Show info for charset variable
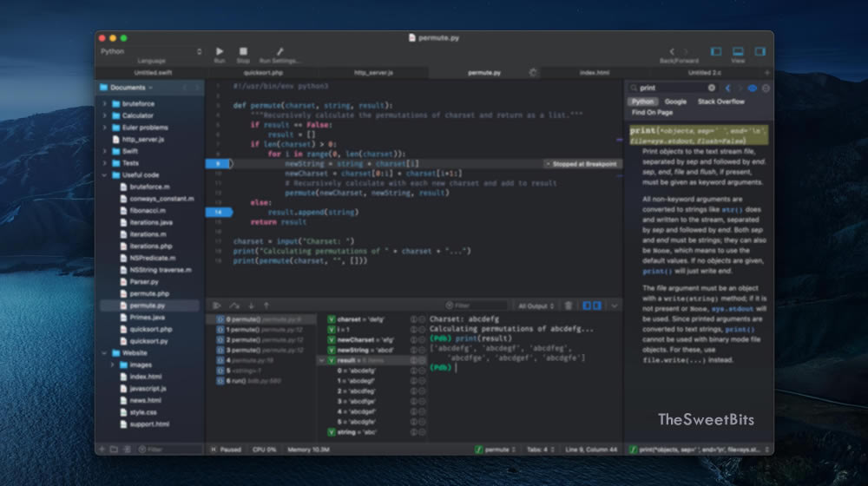Screen dimensions: 868x486 pyautogui.click(x=413, y=319)
